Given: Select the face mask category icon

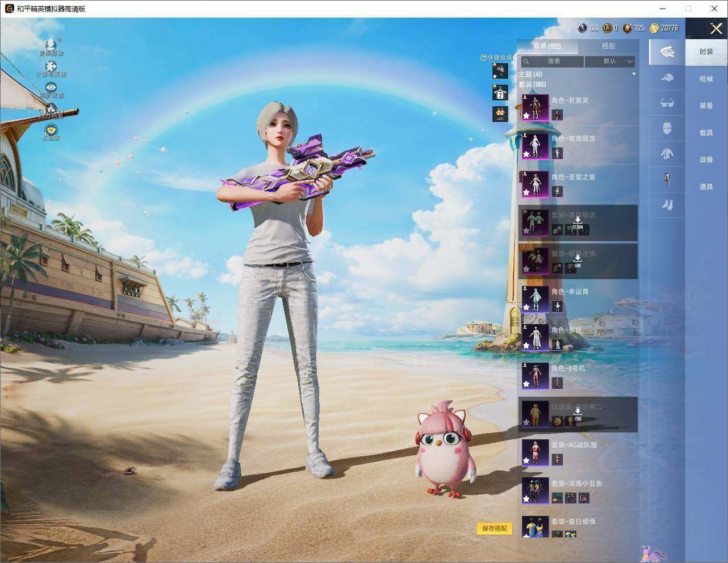Looking at the screenshot, I should point(667,128).
